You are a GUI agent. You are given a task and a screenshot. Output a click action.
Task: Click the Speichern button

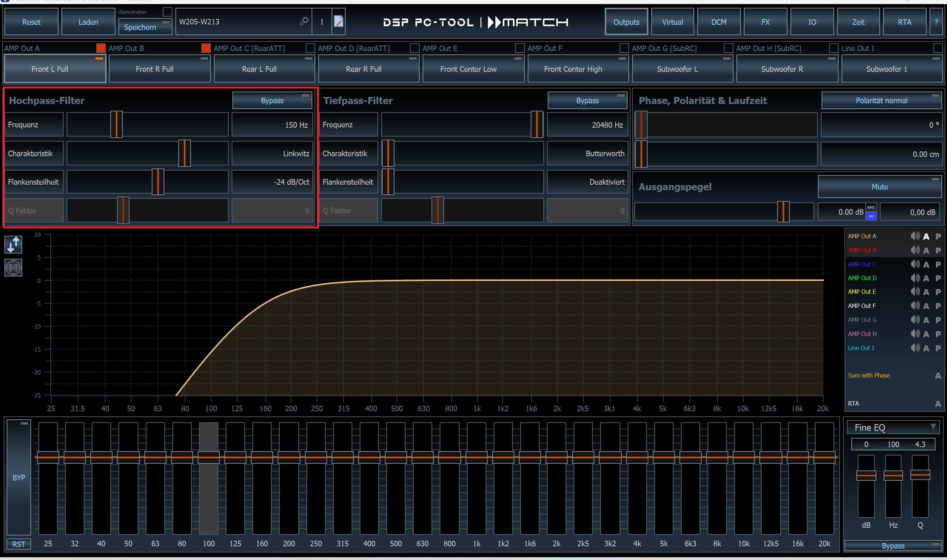(145, 27)
